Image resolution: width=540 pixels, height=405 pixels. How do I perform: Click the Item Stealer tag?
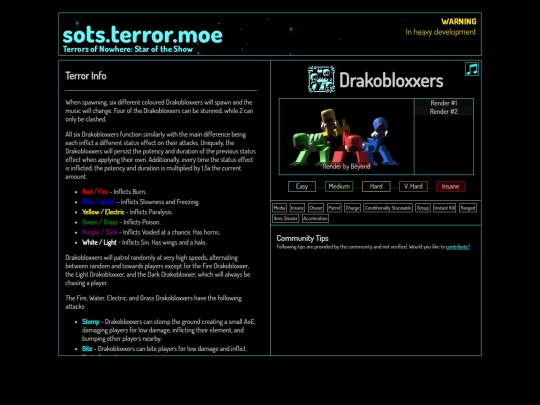click(x=285, y=218)
